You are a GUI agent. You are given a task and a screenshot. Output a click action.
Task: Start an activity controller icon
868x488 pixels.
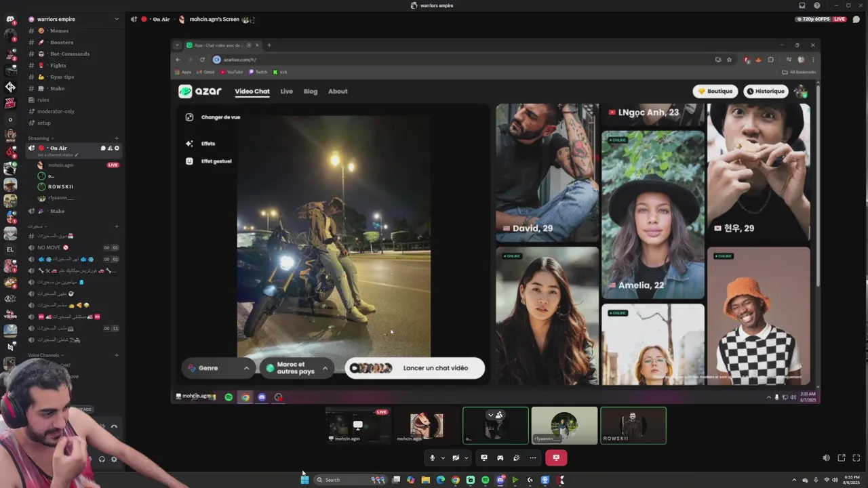click(500, 457)
